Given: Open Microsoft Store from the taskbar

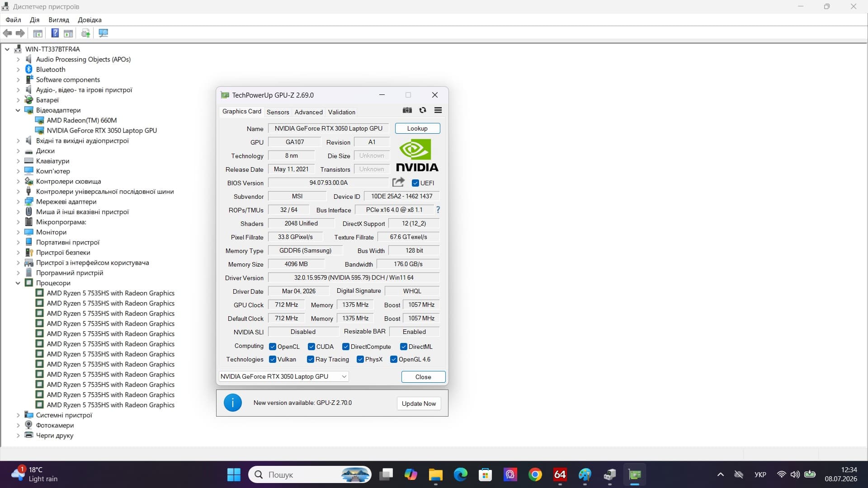Looking at the screenshot, I should click(485, 474).
